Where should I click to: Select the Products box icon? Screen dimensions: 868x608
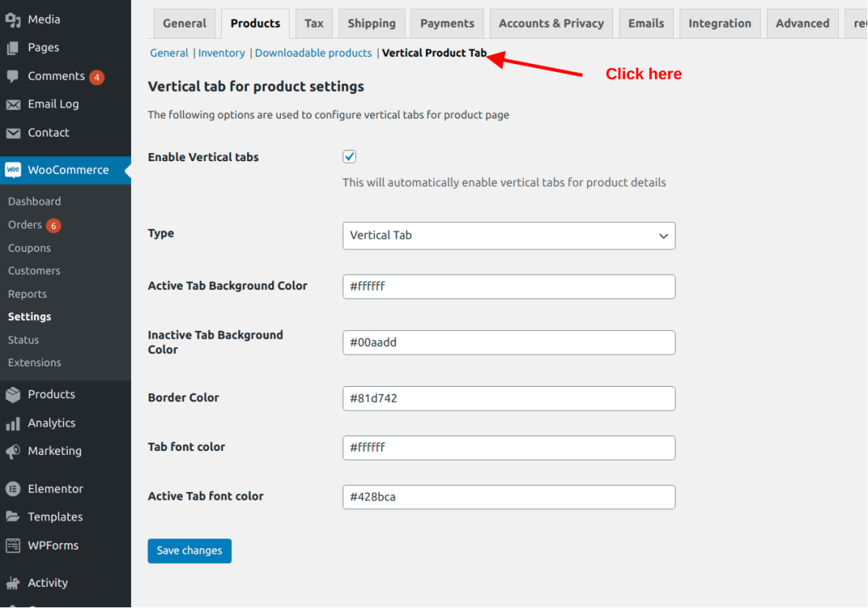(x=14, y=394)
